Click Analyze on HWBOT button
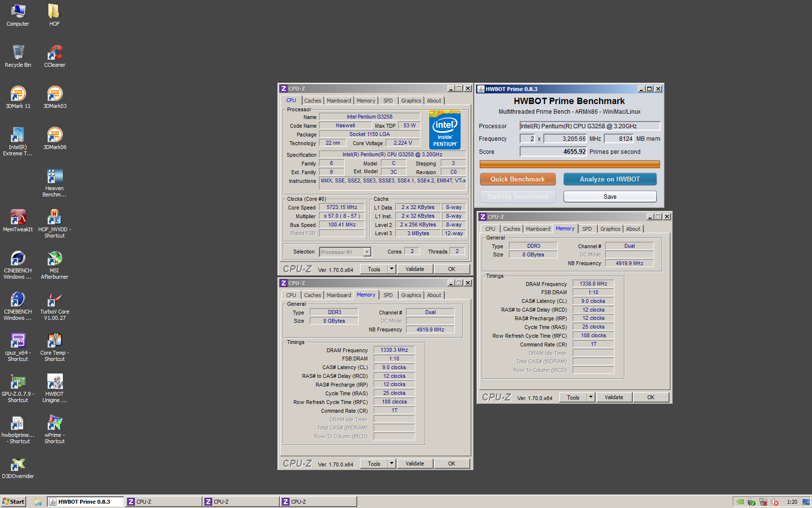 (x=610, y=179)
